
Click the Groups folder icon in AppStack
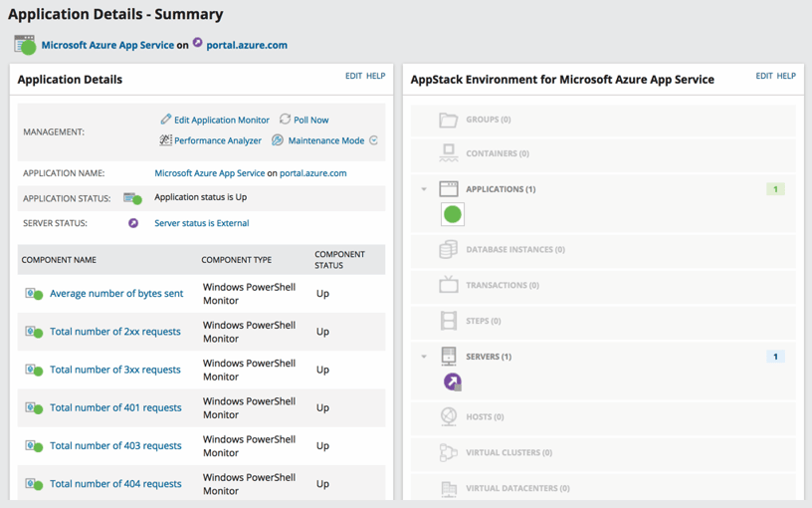449,120
